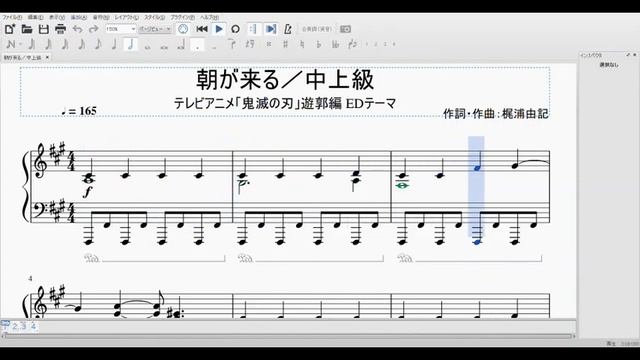
Task: Switch to voice 1
Action: tap(367, 44)
